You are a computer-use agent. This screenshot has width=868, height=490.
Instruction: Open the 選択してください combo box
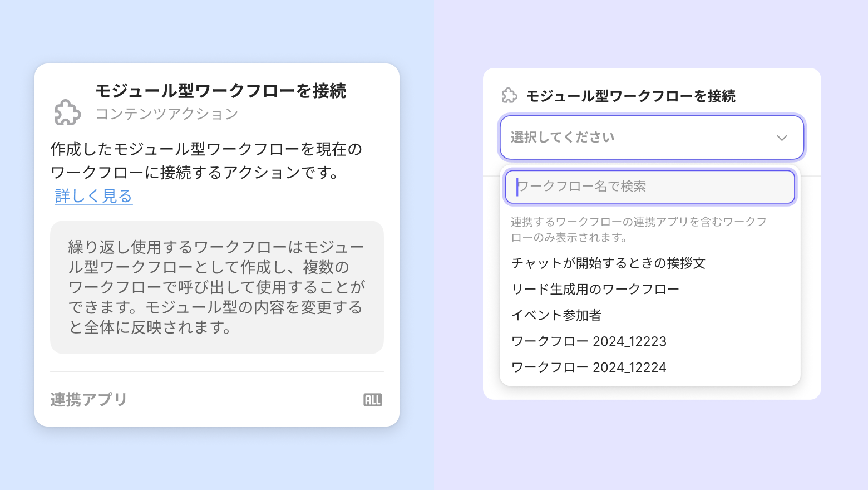click(x=640, y=138)
